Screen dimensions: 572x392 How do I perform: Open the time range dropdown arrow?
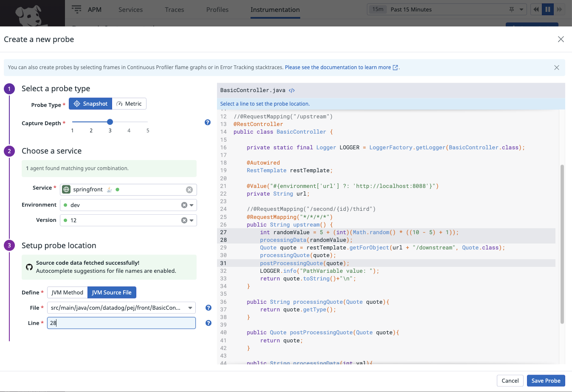pyautogui.click(x=521, y=9)
